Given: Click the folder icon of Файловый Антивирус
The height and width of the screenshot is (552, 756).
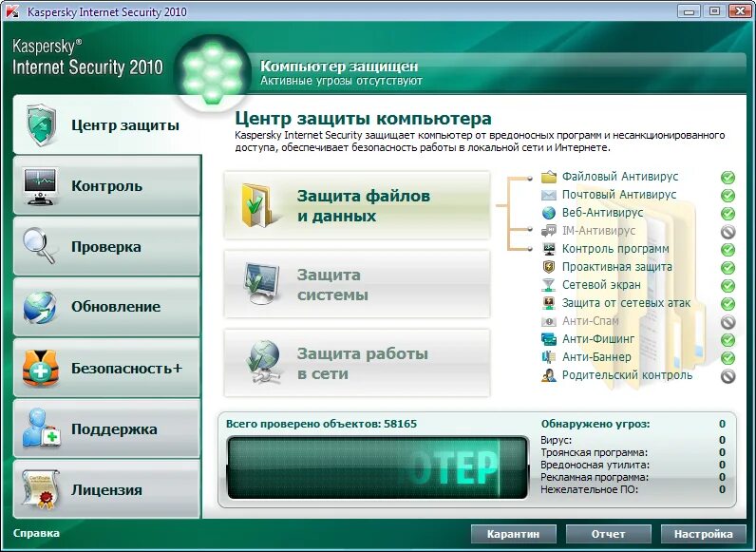Looking at the screenshot, I should click(x=549, y=177).
